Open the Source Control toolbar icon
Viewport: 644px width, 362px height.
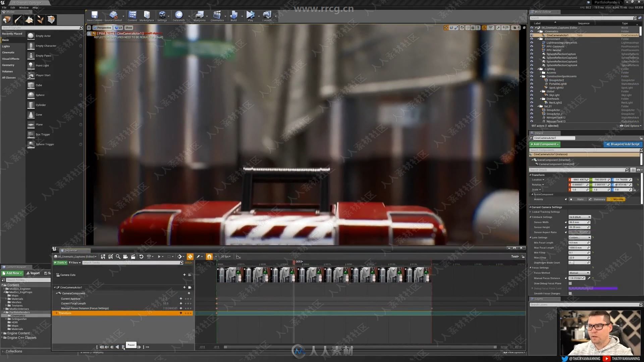(113, 16)
